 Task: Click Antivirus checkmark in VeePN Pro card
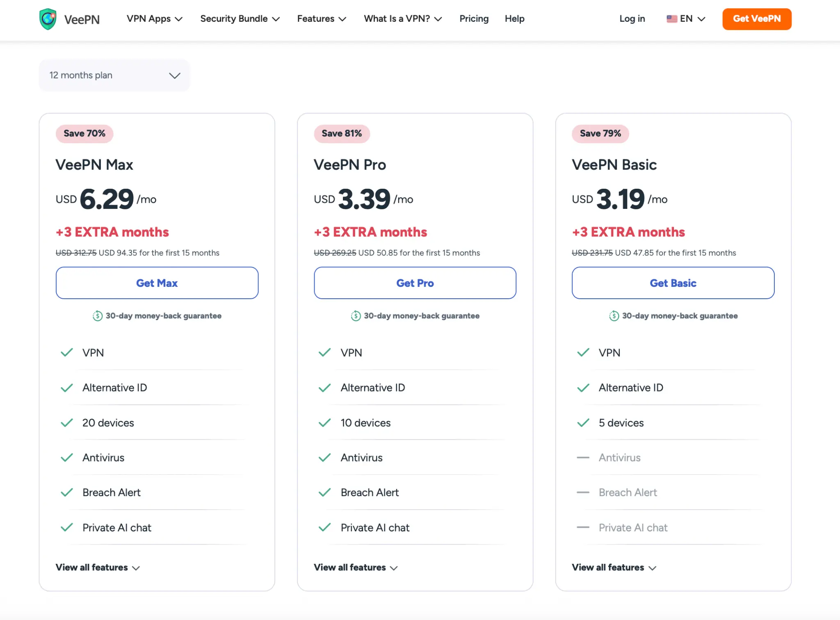coord(324,458)
